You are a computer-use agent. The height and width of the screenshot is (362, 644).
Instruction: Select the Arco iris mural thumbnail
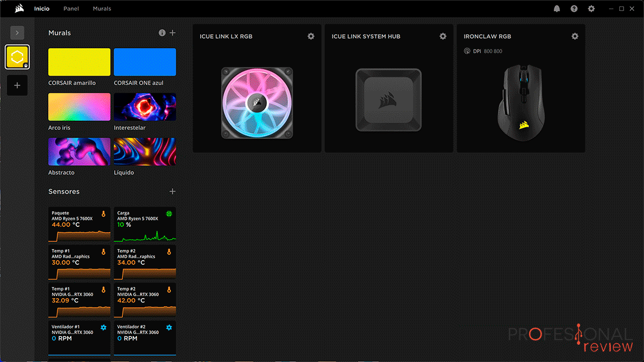point(79,107)
